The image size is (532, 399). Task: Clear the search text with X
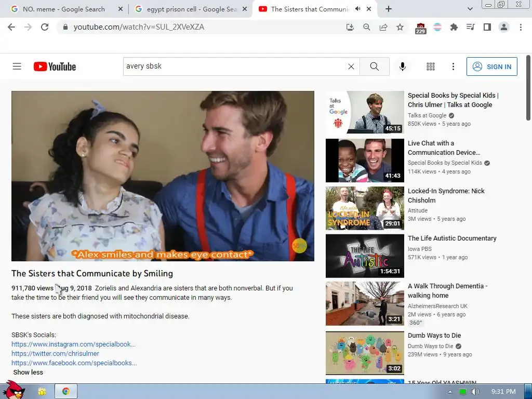coord(351,66)
